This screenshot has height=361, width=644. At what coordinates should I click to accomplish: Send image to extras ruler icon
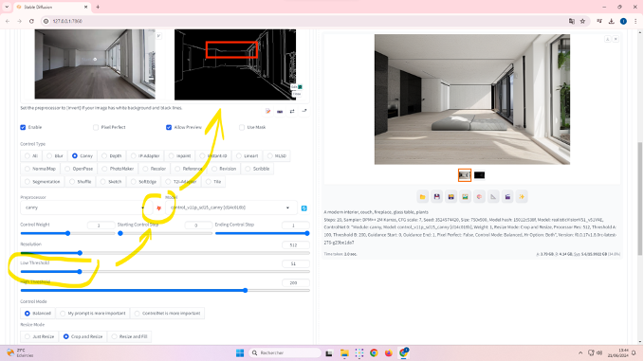pyautogui.click(x=493, y=197)
